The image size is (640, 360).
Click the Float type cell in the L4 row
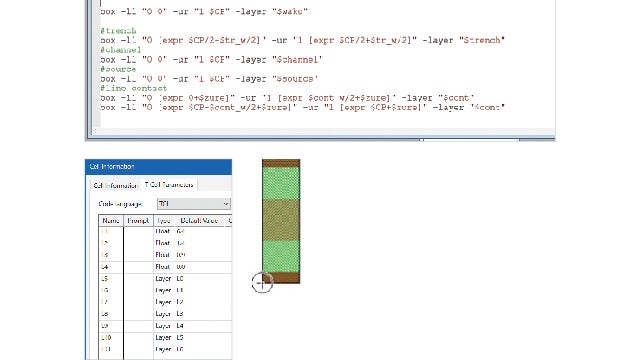(164, 267)
